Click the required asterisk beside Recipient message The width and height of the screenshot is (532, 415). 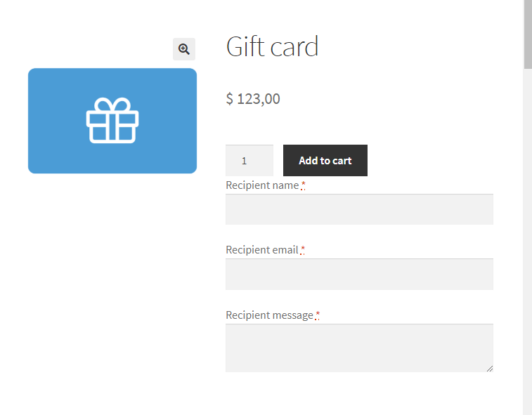(x=317, y=315)
